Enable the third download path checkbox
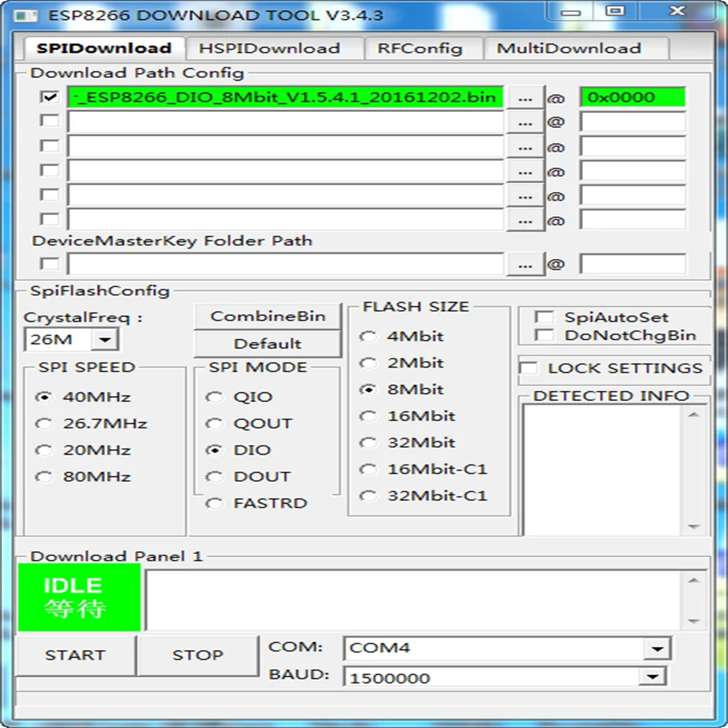The image size is (728, 728). 50,146
